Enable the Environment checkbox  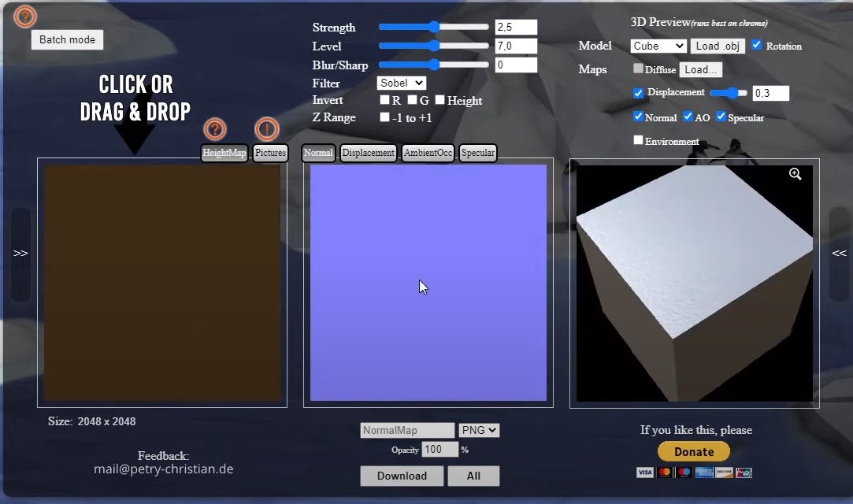point(638,140)
